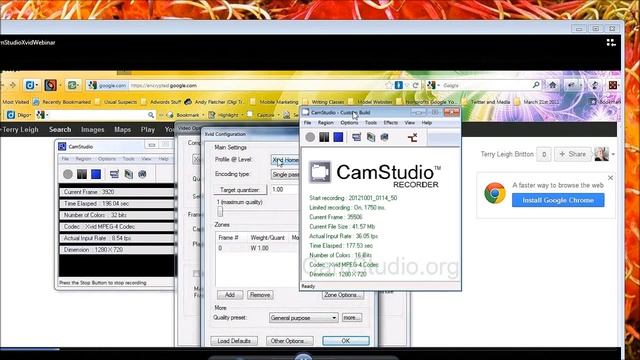Viewport: 640px width, 360px height.
Task: Open View menu in CamStudio Custom Build
Action: [409, 122]
